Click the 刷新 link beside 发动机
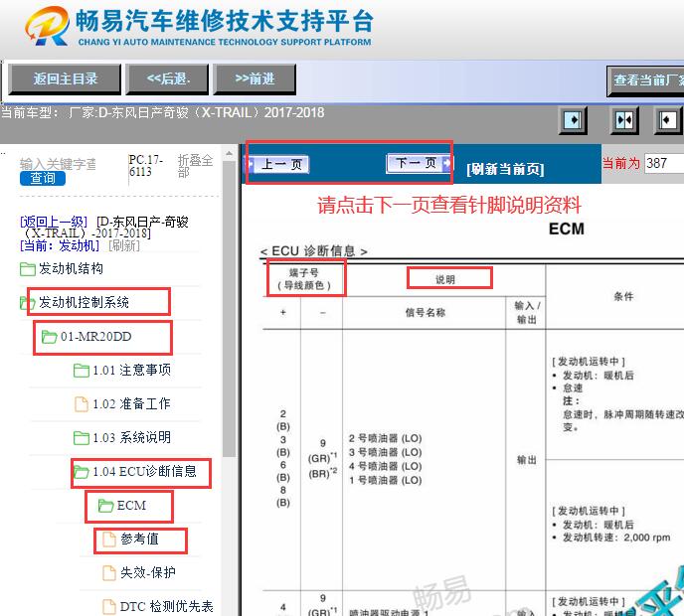 [124, 245]
